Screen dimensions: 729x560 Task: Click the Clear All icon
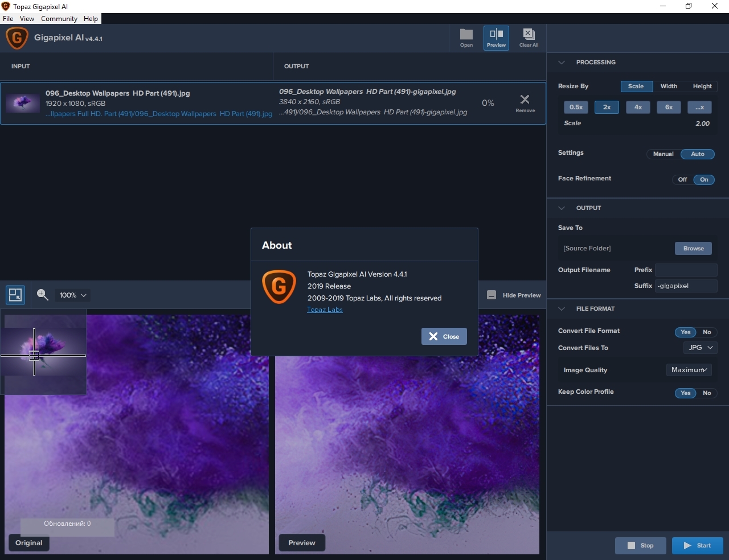pyautogui.click(x=529, y=38)
